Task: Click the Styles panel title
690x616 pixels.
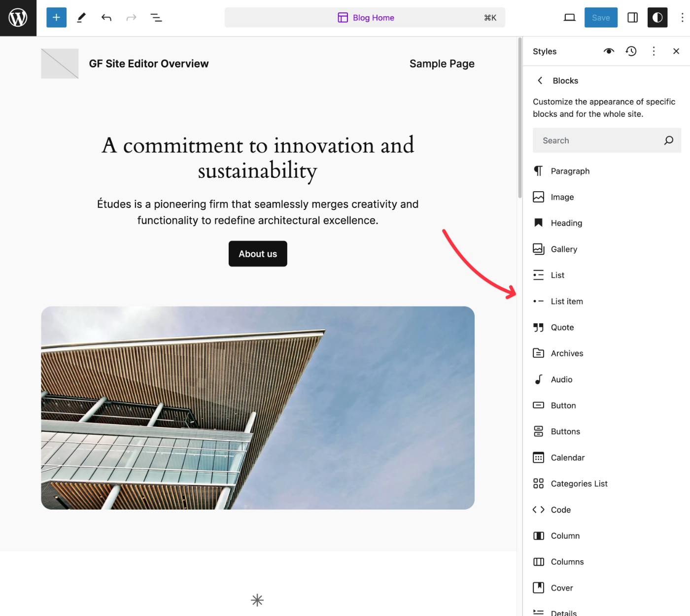Action: click(545, 51)
